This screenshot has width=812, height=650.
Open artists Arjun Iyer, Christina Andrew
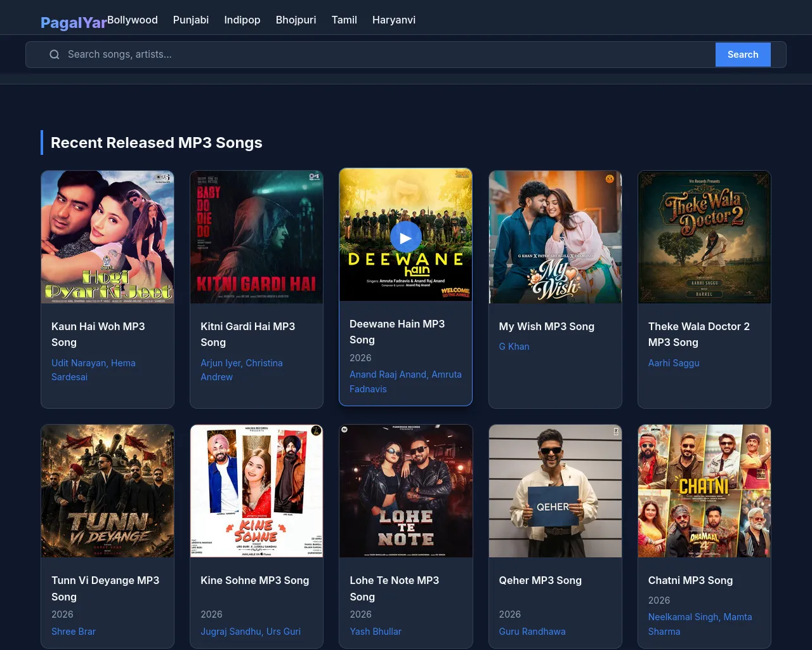(x=242, y=370)
